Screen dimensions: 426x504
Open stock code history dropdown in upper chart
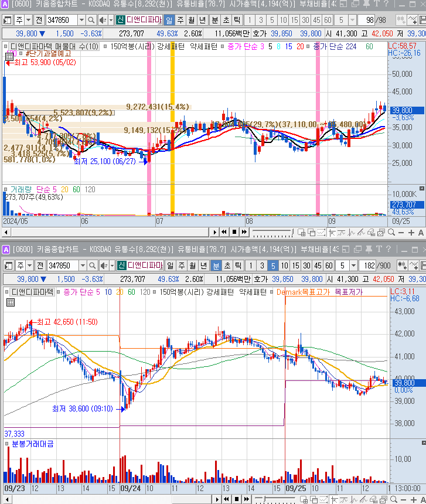point(81,21)
